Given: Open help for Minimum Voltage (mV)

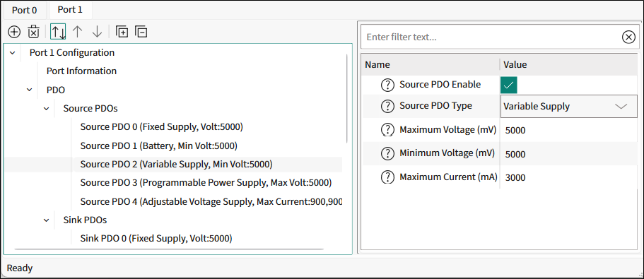Looking at the screenshot, I should [387, 153].
